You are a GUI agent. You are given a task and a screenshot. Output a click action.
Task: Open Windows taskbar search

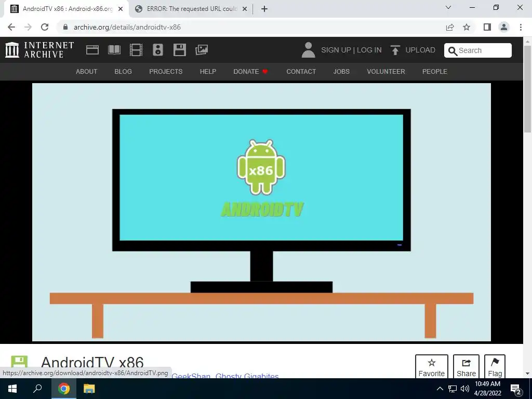[37, 389]
